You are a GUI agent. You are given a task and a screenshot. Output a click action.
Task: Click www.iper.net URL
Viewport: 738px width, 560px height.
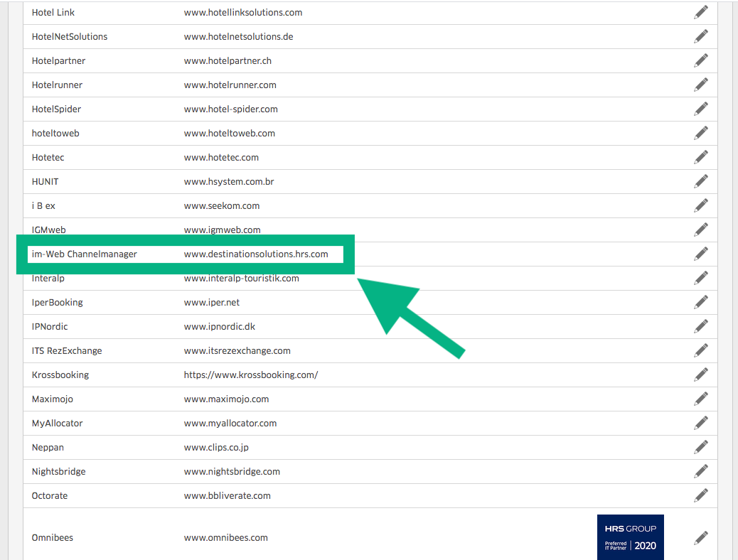(x=212, y=303)
